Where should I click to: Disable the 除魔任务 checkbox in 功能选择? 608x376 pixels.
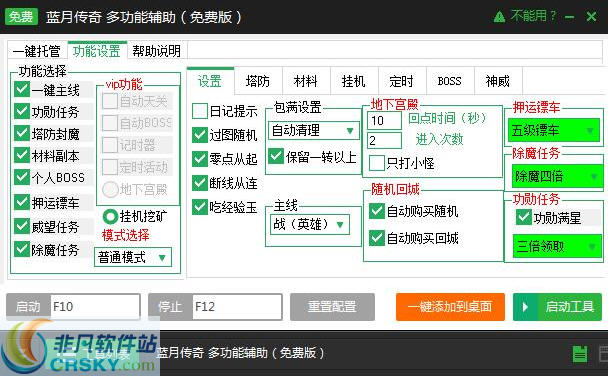coord(22,249)
